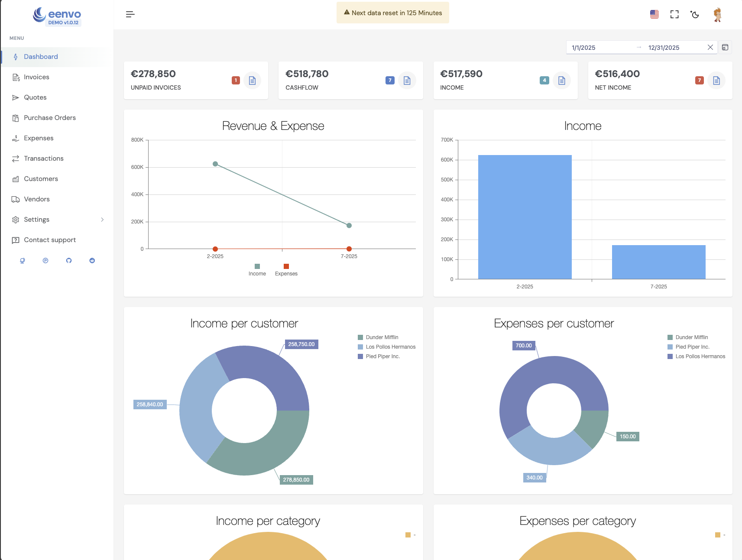Clear the selected date range

710,47
